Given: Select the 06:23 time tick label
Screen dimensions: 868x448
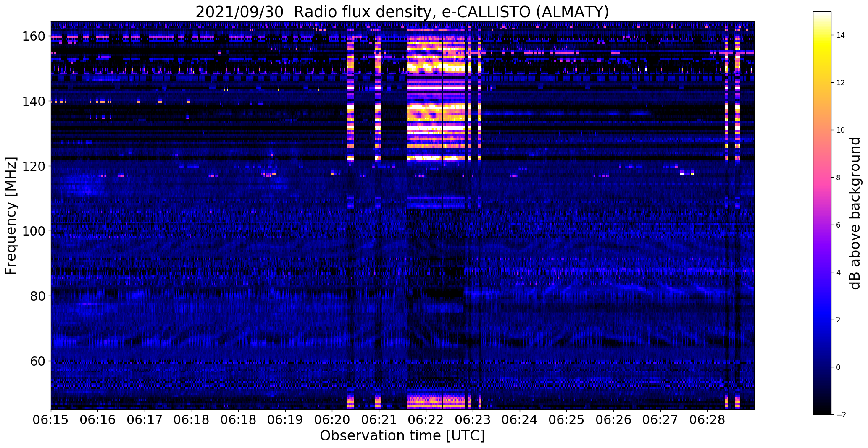Looking at the screenshot, I should [473, 421].
